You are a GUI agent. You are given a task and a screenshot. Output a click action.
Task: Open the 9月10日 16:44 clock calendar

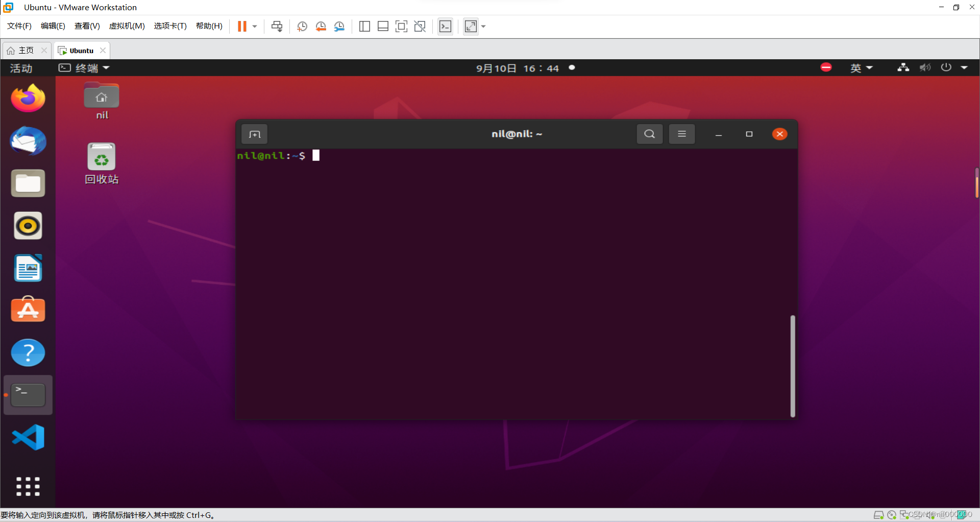518,68
